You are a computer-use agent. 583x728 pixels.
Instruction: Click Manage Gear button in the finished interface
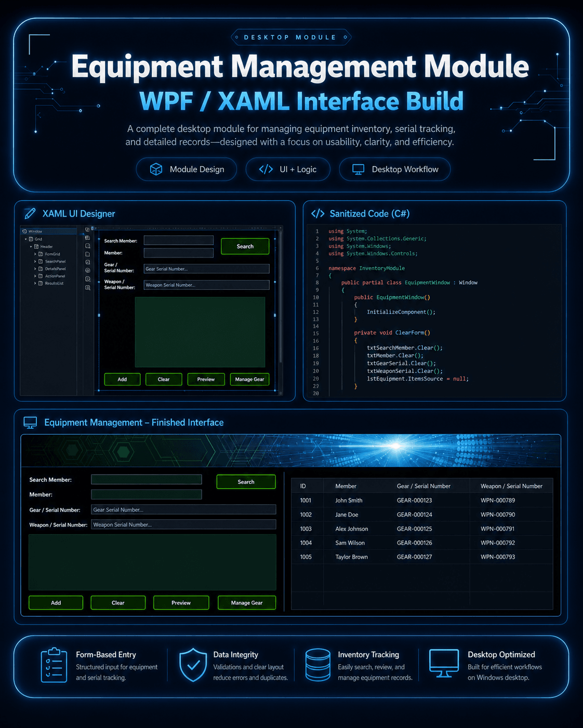[x=247, y=603]
